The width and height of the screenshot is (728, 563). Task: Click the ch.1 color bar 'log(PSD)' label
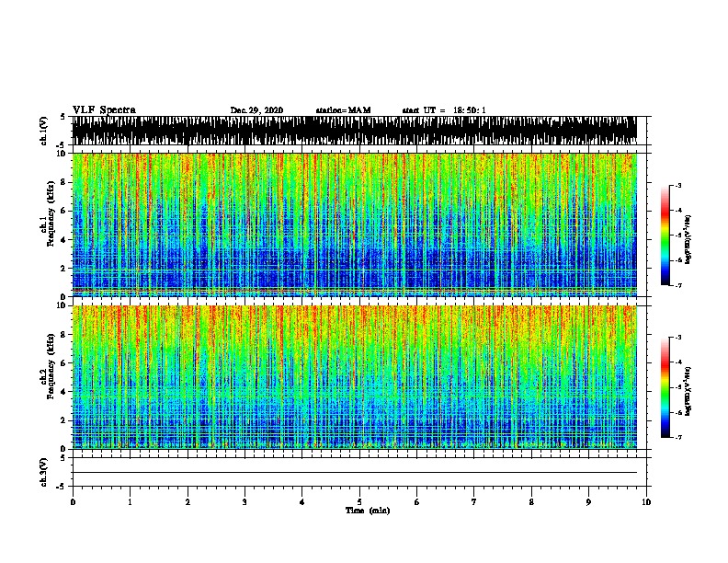(688, 240)
